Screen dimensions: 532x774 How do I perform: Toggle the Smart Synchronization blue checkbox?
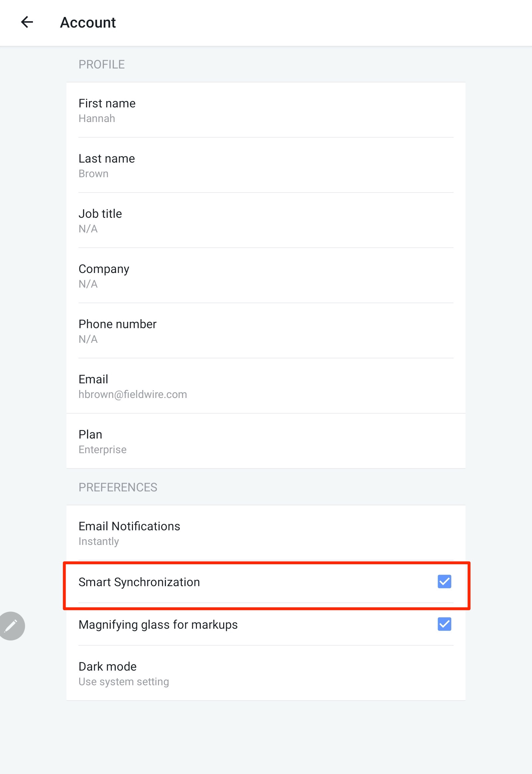(x=444, y=582)
